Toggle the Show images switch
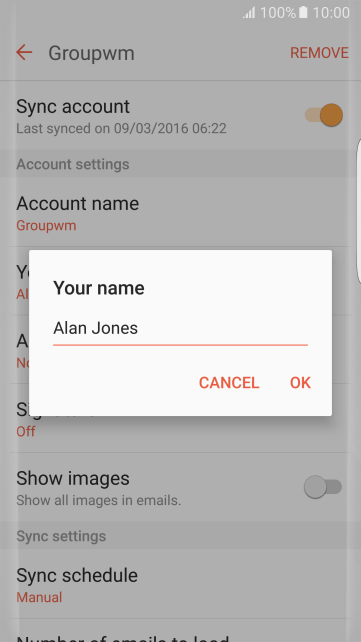 click(323, 487)
